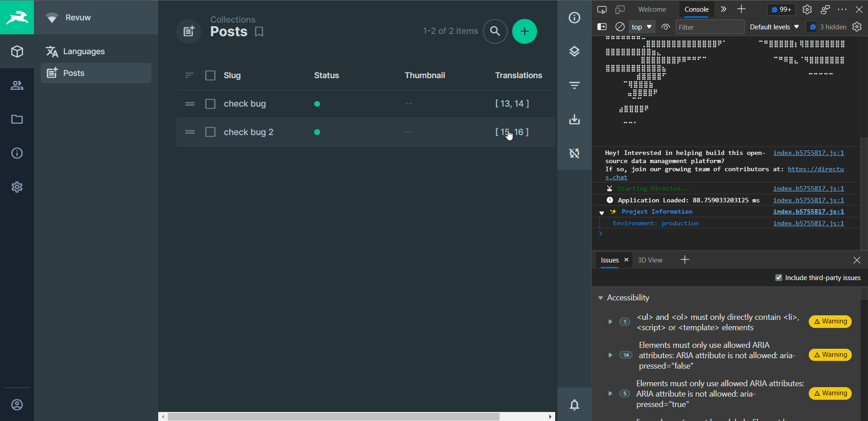Screen dimensions: 868x421
Task: Open the notifications bell
Action: coord(574,405)
